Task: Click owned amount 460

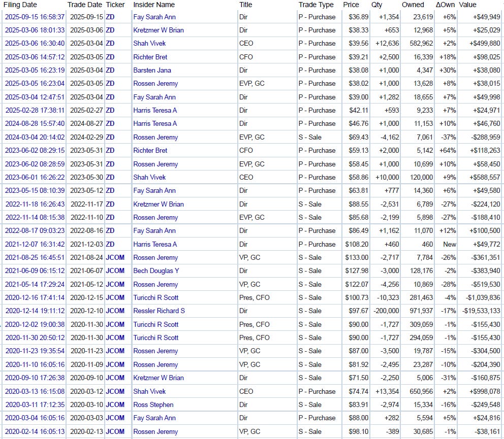Action: click(427, 244)
